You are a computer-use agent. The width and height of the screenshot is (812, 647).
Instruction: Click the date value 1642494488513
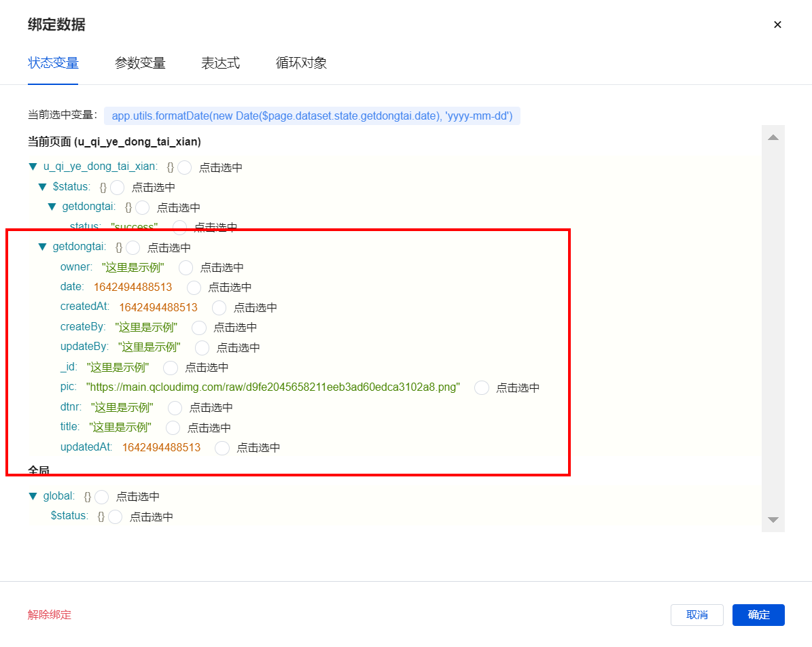point(133,287)
